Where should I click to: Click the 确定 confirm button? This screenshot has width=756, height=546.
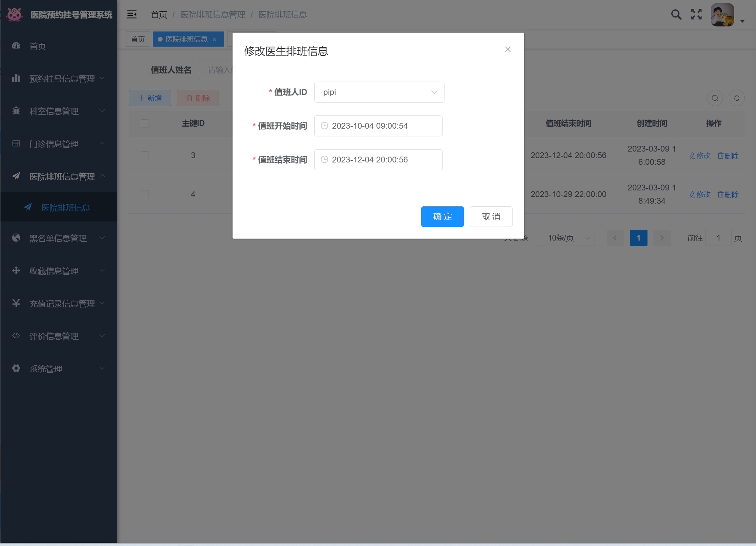pos(442,216)
